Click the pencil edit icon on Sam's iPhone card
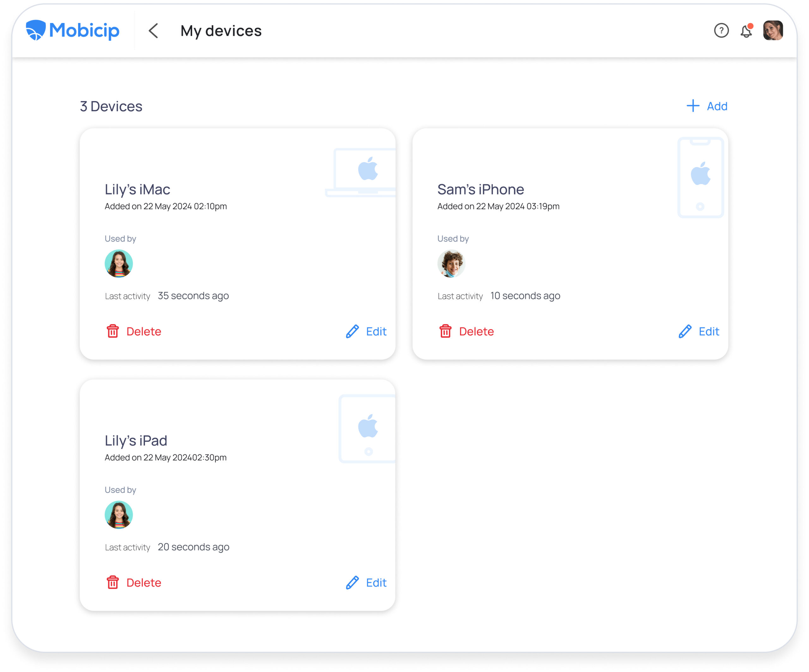809x672 pixels. pyautogui.click(x=684, y=331)
